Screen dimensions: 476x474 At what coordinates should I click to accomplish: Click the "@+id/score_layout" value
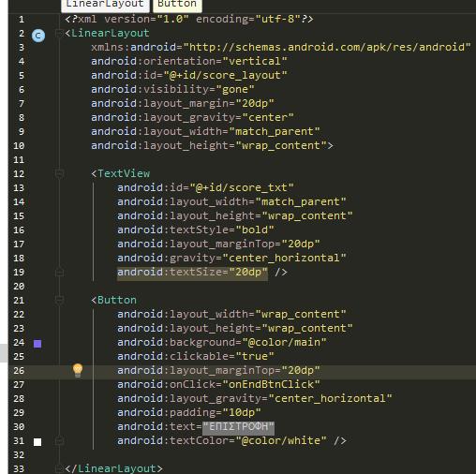(225, 75)
